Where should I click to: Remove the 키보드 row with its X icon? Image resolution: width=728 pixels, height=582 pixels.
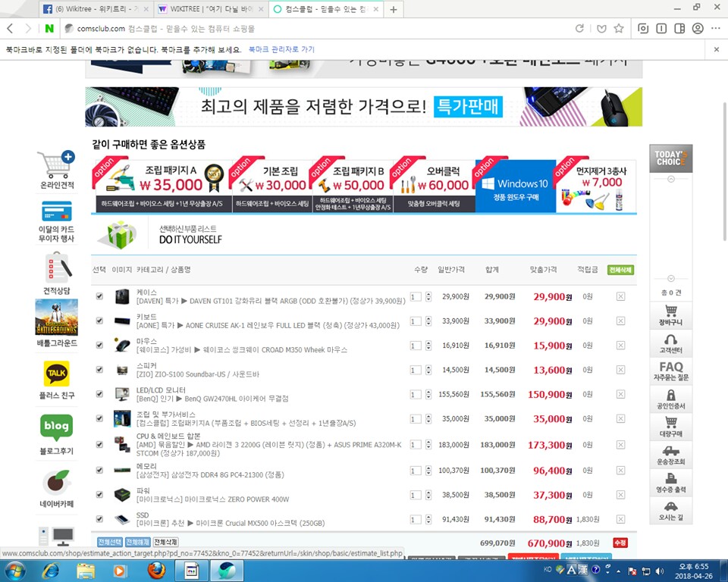click(x=620, y=321)
